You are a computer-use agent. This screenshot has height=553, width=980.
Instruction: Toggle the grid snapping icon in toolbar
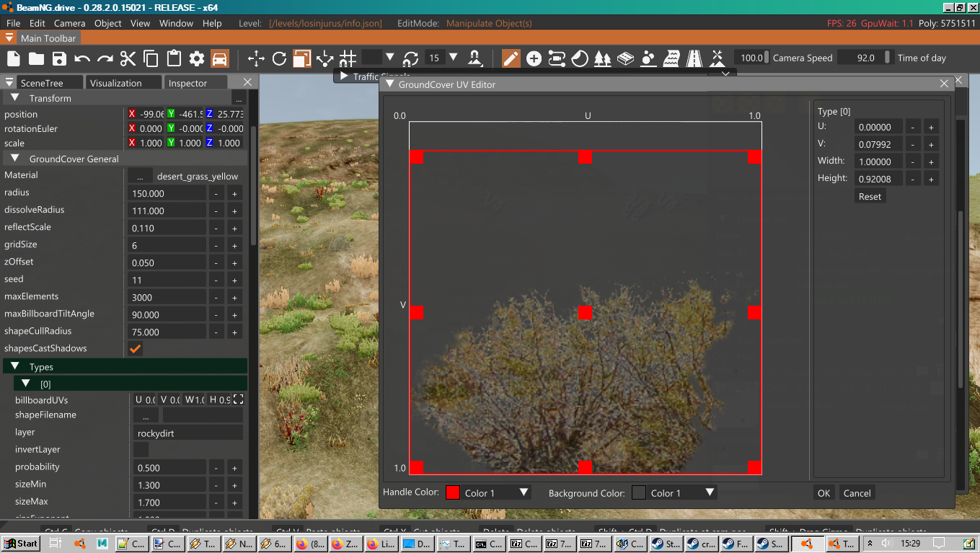(x=348, y=58)
